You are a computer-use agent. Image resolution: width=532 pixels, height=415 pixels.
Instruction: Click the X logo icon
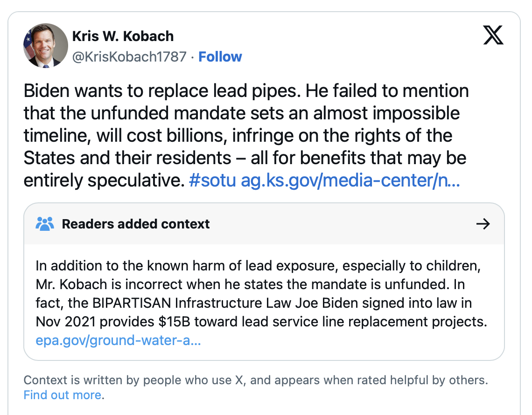pyautogui.click(x=493, y=35)
